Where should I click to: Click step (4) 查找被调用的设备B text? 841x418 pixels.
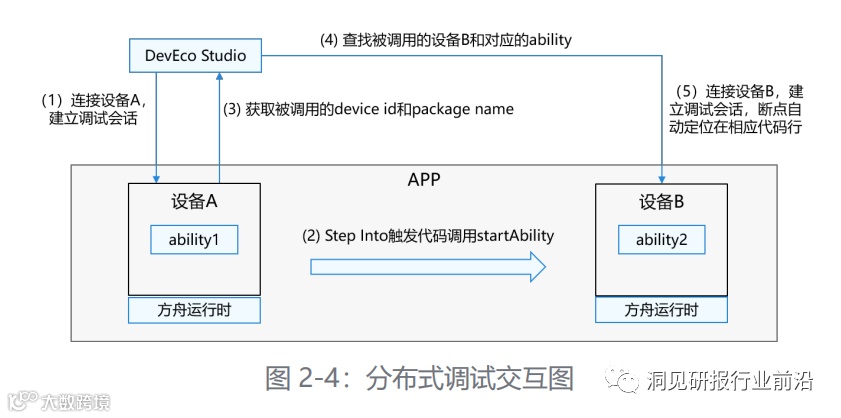[x=446, y=40]
